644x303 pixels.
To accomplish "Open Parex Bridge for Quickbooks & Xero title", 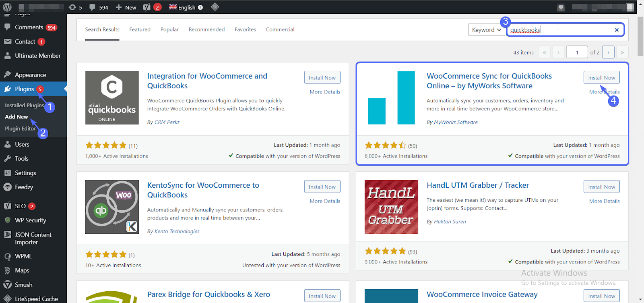I will point(208,295).
